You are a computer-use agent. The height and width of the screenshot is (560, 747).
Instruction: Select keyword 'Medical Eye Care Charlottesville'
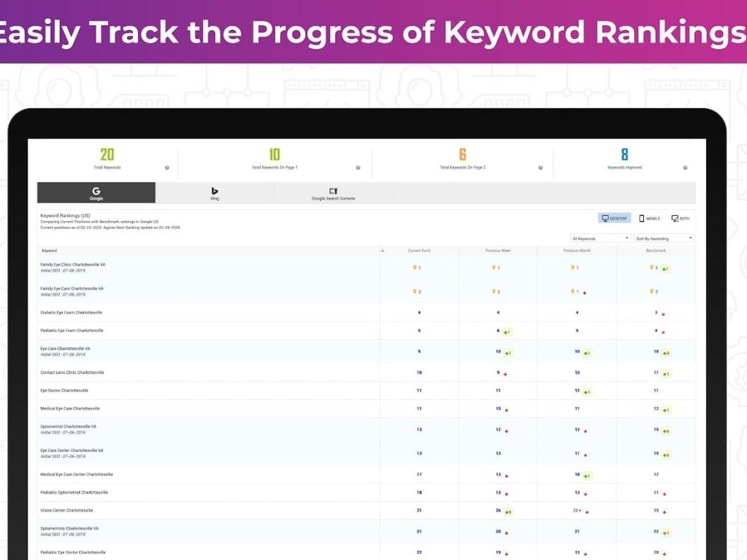coord(70,408)
